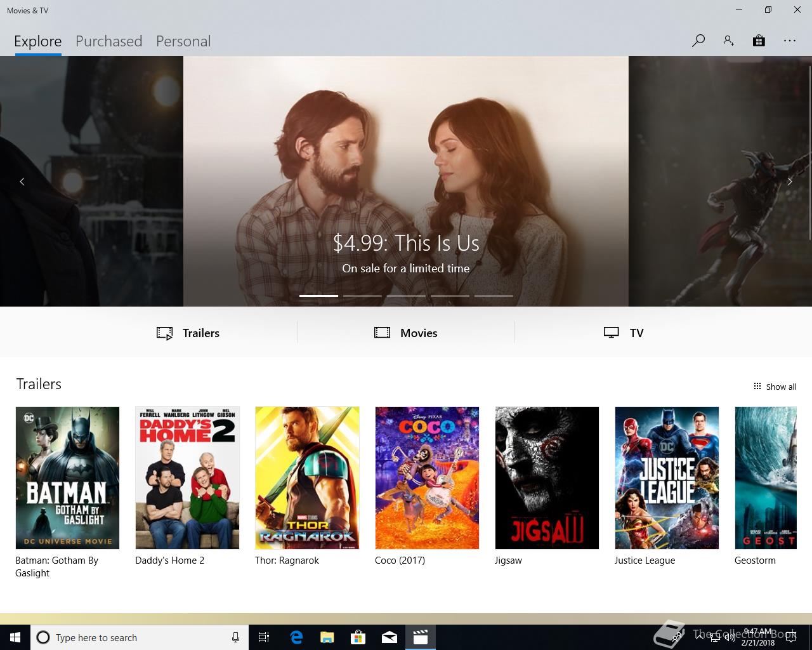Select the fourth hero slide indicator
The width and height of the screenshot is (812, 650).
pyautogui.click(x=450, y=296)
